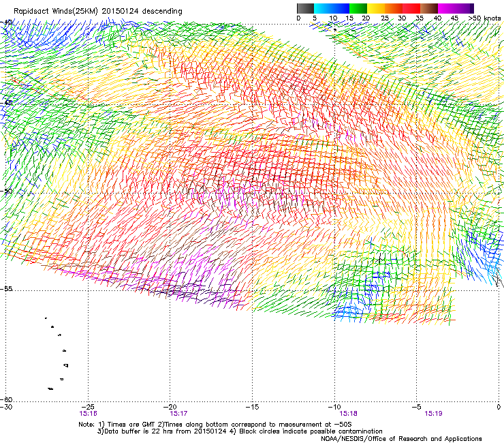Click the brown 35-40 knots legend segment
This screenshot has width=504, height=443.
point(429,8)
